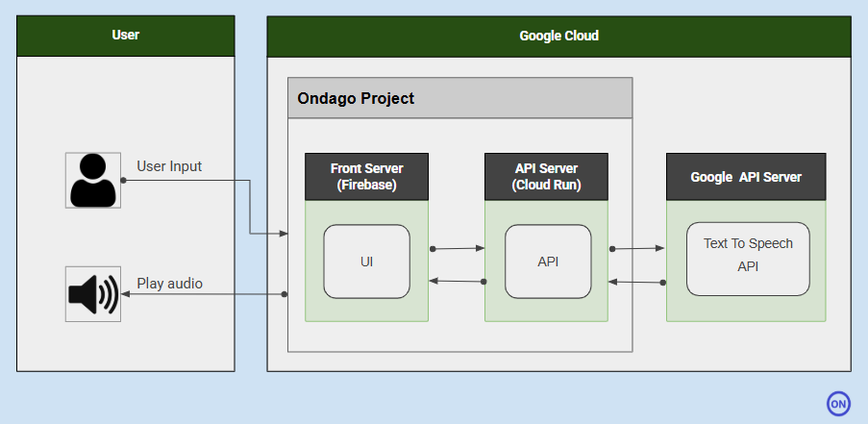This screenshot has width=868, height=424.
Task: Click the green Google Cloud header
Action: point(559,37)
